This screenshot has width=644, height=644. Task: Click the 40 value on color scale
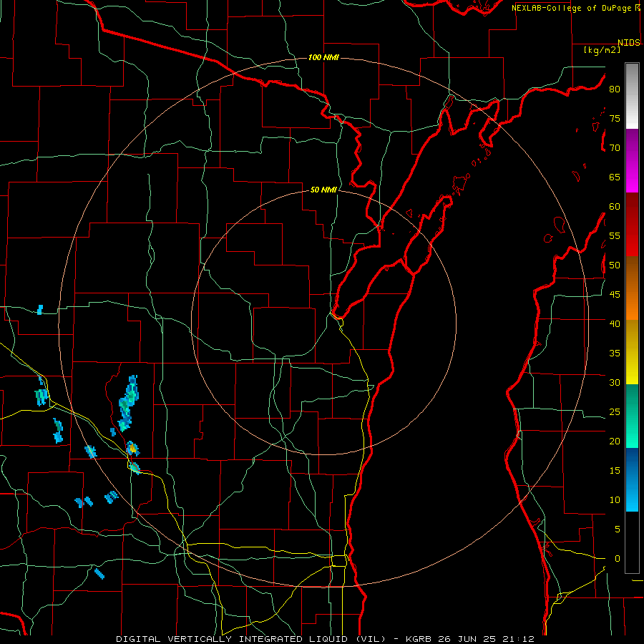(x=615, y=323)
